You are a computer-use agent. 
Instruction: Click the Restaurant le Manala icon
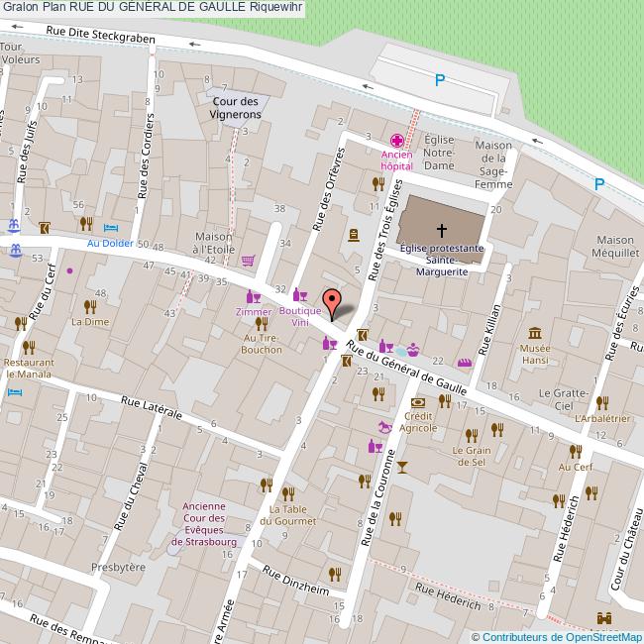(29, 347)
